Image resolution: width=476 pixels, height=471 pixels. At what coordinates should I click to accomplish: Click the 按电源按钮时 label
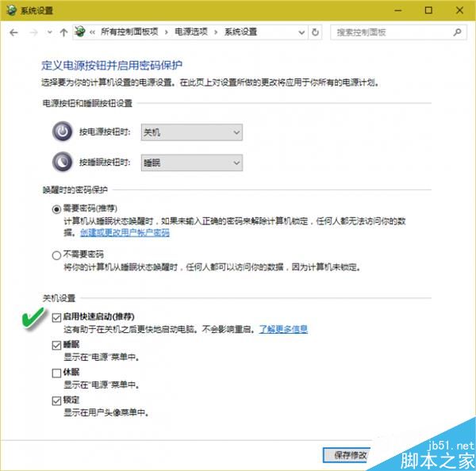click(105, 132)
